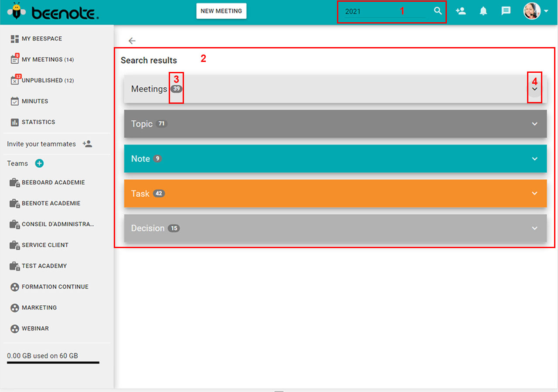The image size is (558, 392).
Task: Click the Formation Continue team icon
Action: click(14, 287)
